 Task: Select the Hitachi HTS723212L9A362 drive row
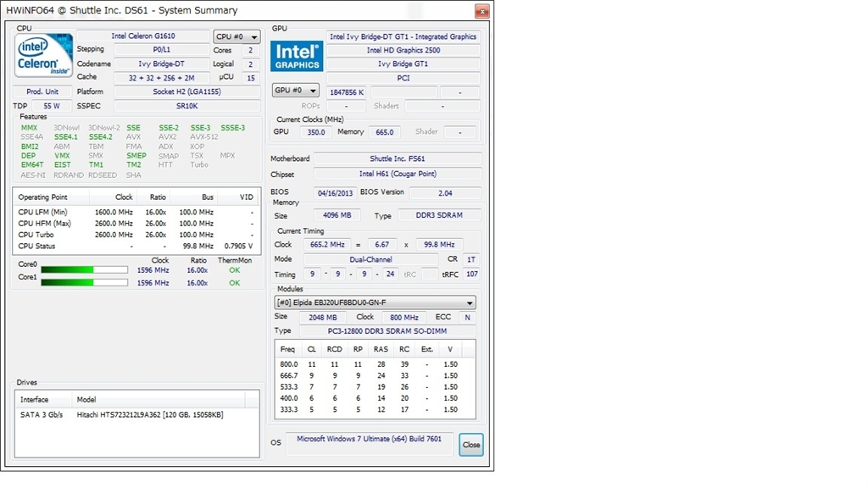[136, 414]
